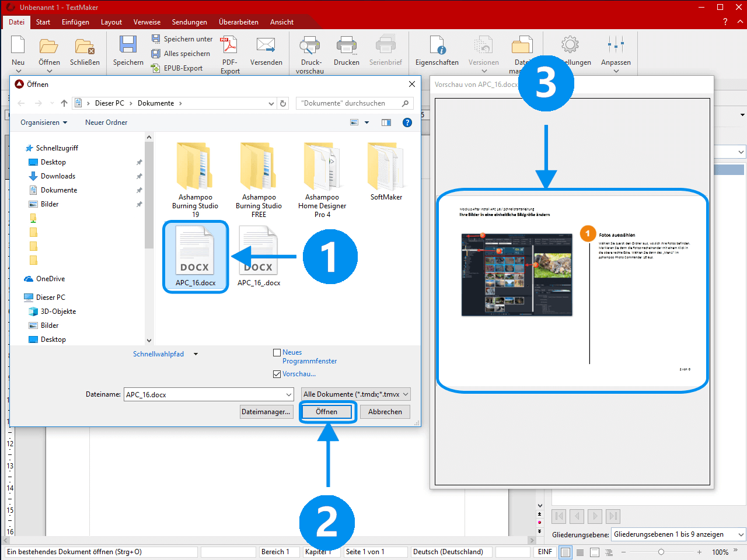
Task: Click Neuer Ordner in dialog toolbar
Action: pyautogui.click(x=106, y=123)
